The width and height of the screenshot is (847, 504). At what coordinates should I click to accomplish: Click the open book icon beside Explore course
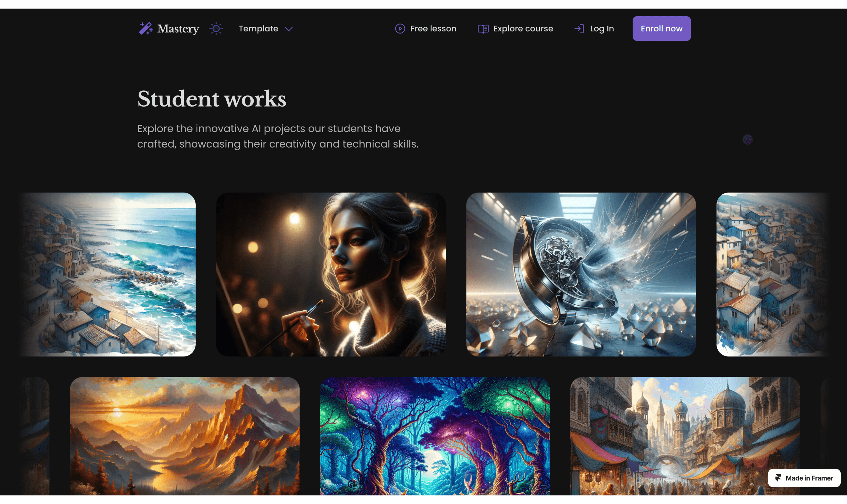[483, 29]
